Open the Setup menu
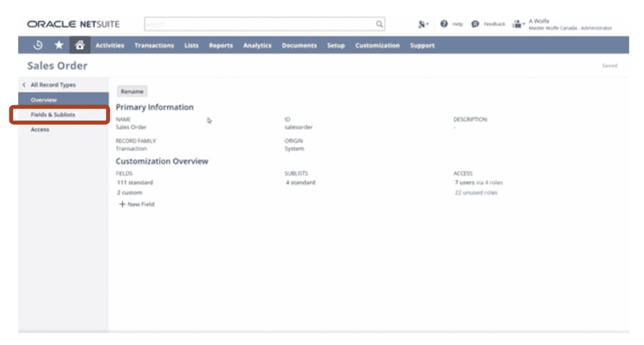The height and width of the screenshot is (345, 644). pos(336,46)
